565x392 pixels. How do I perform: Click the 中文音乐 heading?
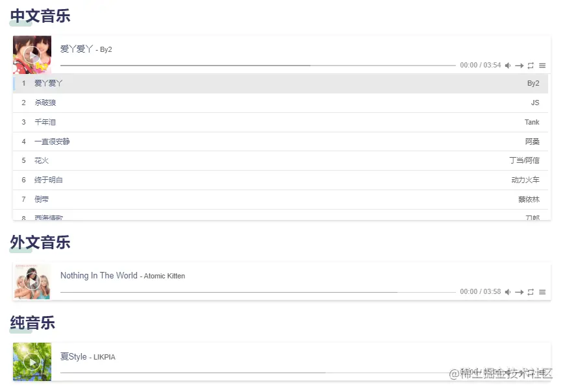(40, 16)
